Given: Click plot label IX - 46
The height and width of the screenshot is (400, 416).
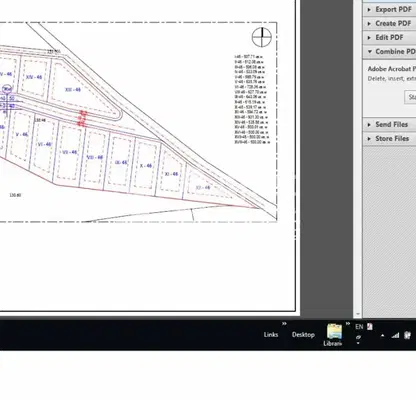Looking at the screenshot, I should pos(121,162).
